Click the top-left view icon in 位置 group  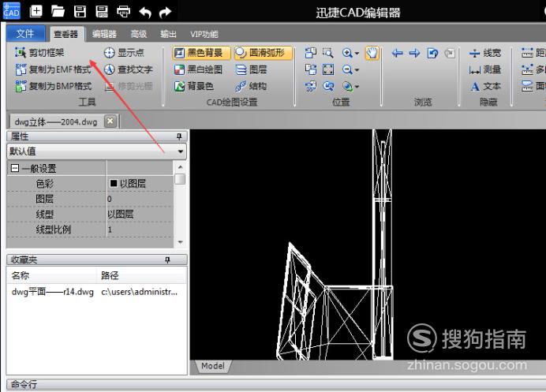[311, 53]
